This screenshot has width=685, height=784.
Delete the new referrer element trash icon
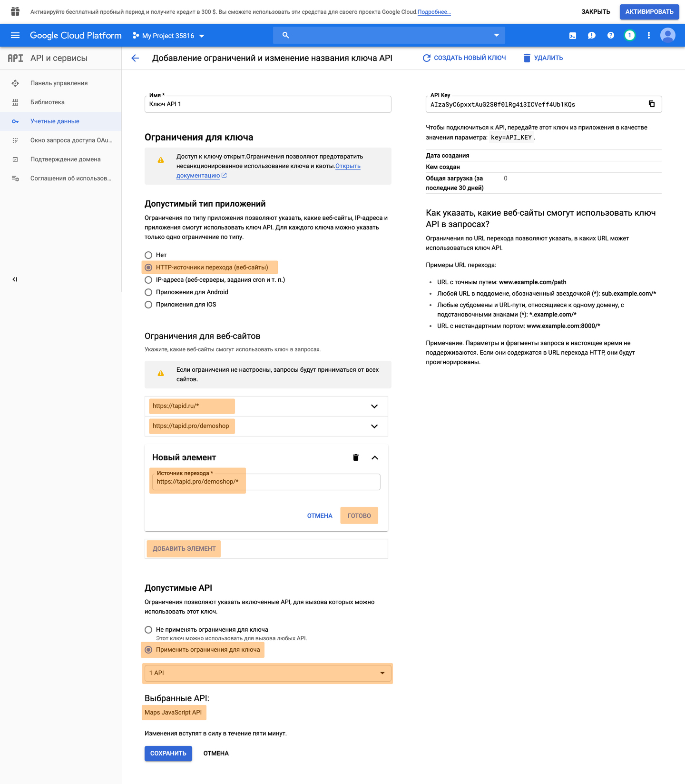coord(355,457)
